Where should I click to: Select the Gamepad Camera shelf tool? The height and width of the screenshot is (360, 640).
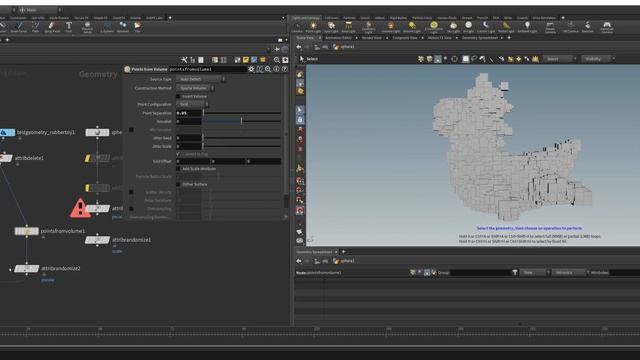(x=607, y=27)
